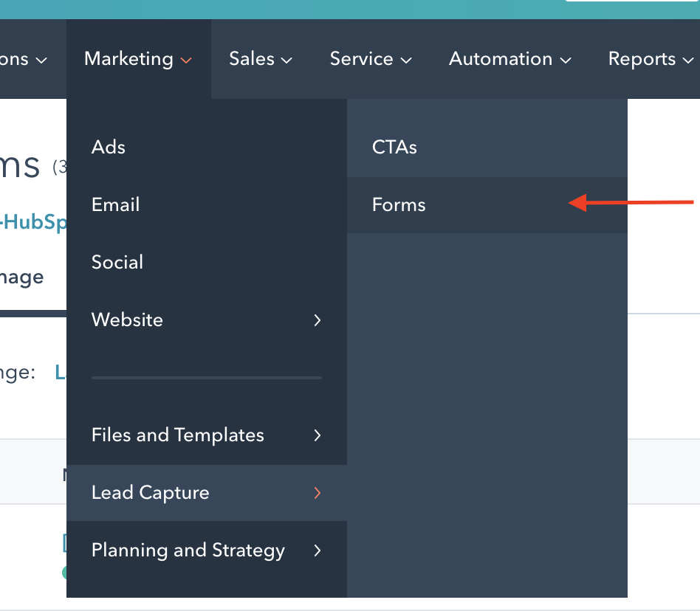Expand the Website submenu arrow

click(318, 320)
